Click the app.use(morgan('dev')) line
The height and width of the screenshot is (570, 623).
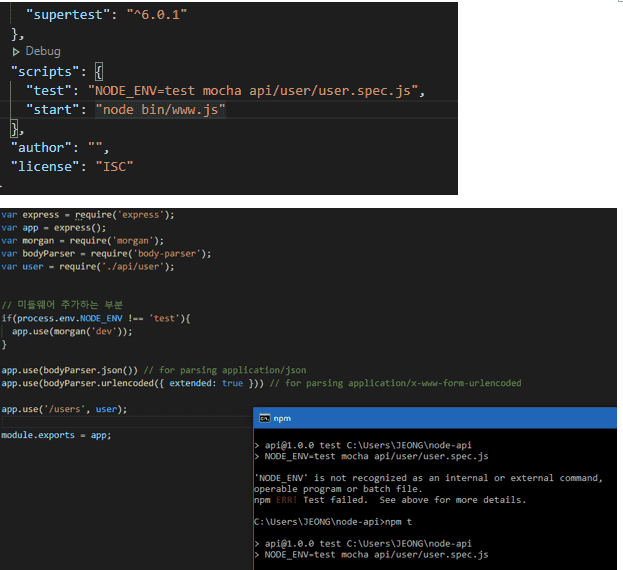coord(72,331)
